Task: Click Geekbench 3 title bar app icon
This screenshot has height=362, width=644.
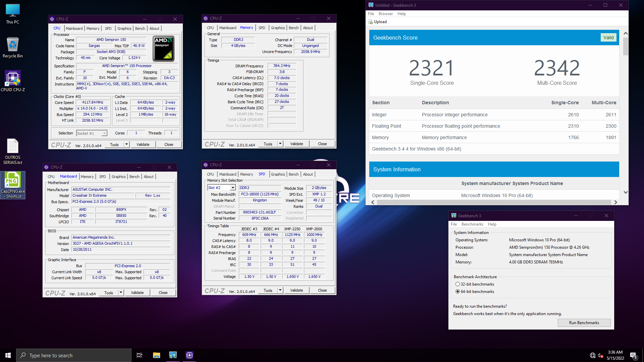Action: click(454, 216)
